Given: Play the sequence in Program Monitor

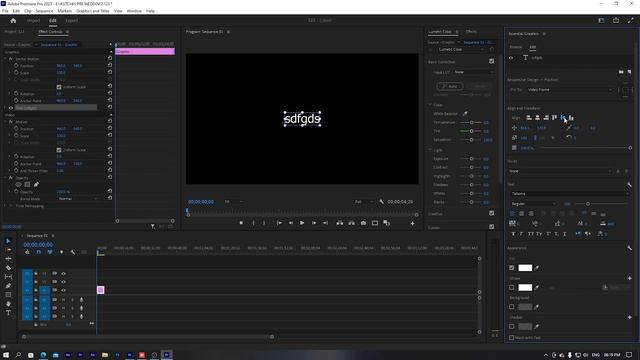Looking at the screenshot, I should 302,223.
